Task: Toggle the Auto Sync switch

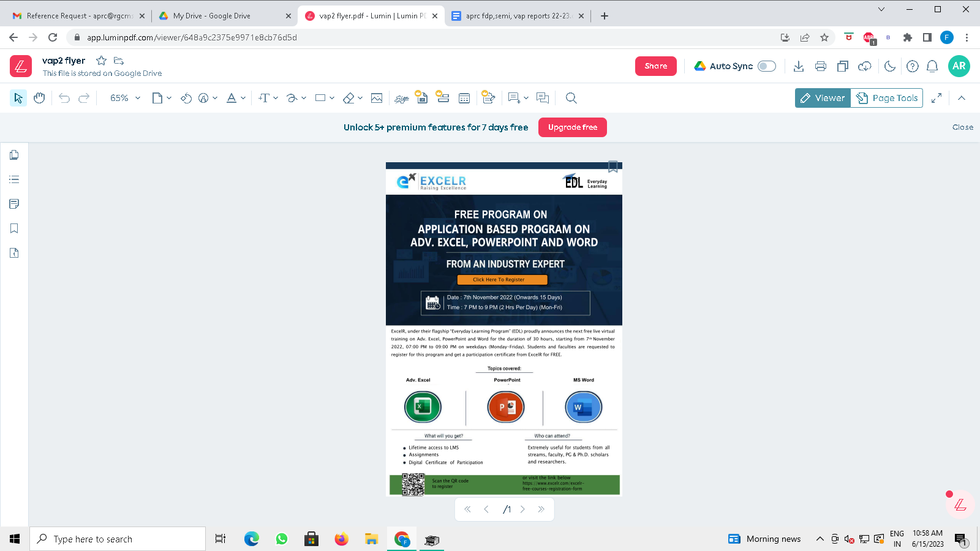Action: 767,66
